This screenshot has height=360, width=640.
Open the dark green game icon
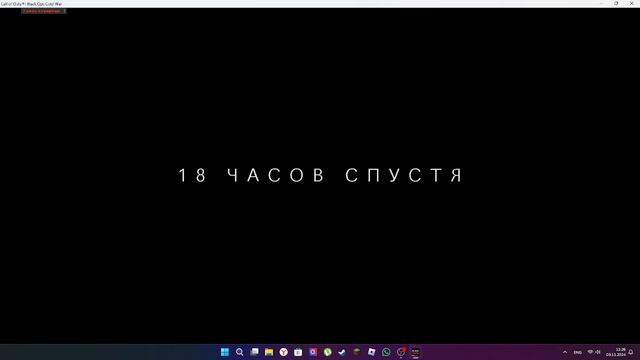pos(357,352)
